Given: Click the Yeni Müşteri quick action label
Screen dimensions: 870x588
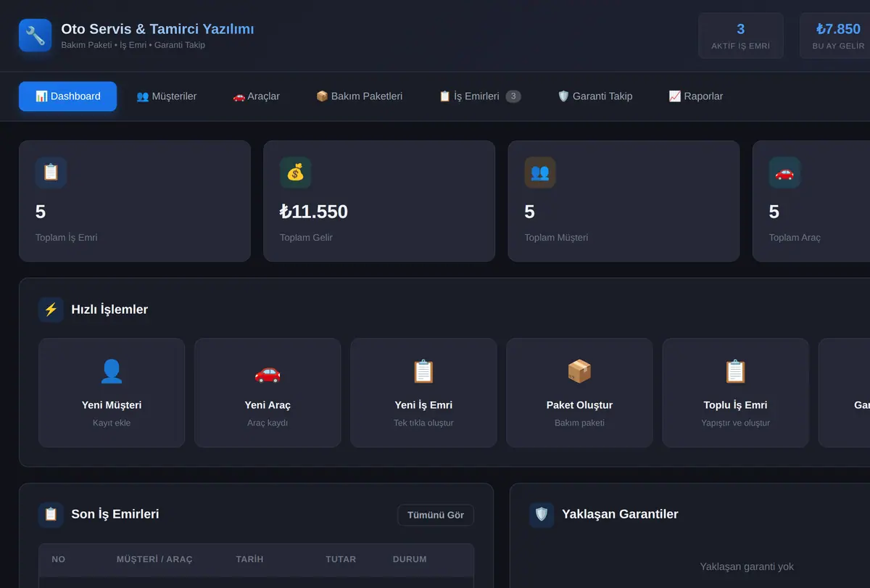Looking at the screenshot, I should click(x=112, y=405).
